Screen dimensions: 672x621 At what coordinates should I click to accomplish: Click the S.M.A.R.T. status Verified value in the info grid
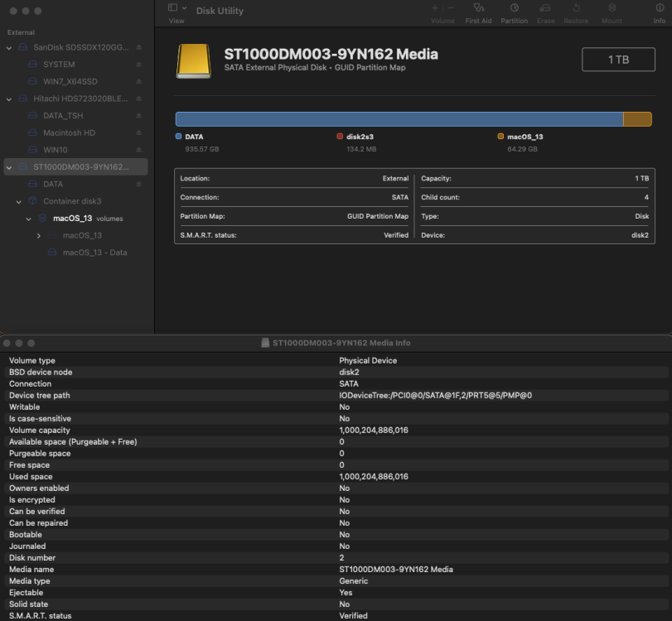(396, 235)
